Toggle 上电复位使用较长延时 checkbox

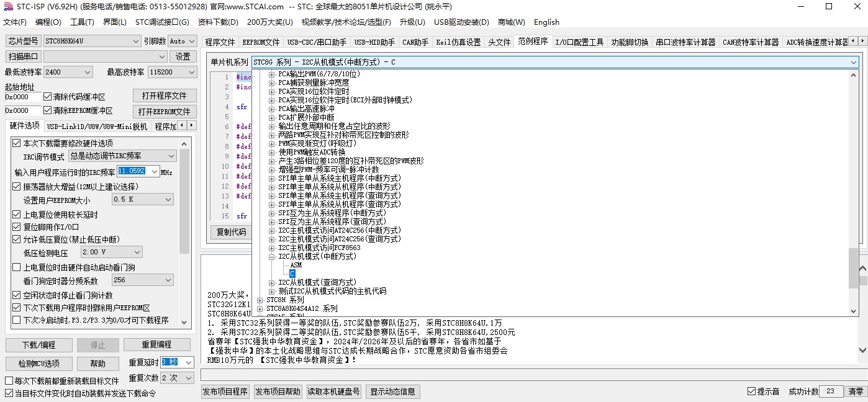17,215
